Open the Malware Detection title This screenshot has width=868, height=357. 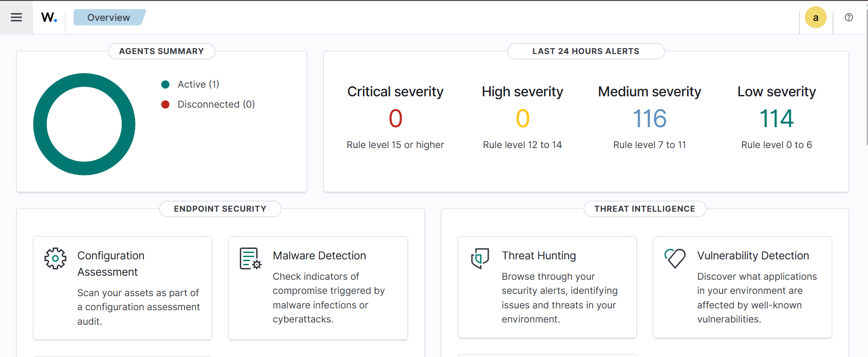pos(319,256)
